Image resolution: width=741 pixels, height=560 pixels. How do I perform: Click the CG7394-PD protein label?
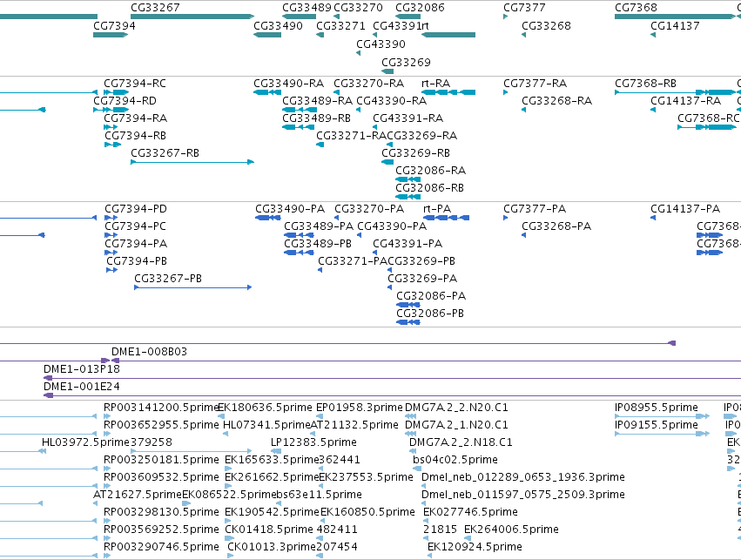click(x=136, y=209)
